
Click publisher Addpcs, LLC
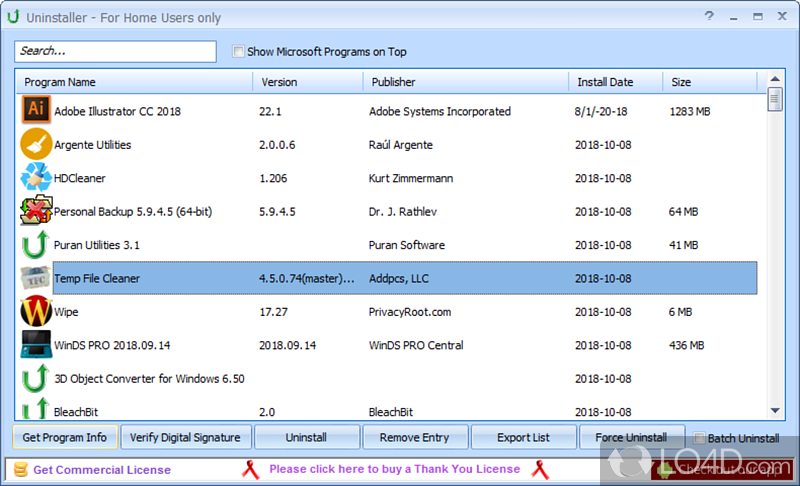coord(398,278)
